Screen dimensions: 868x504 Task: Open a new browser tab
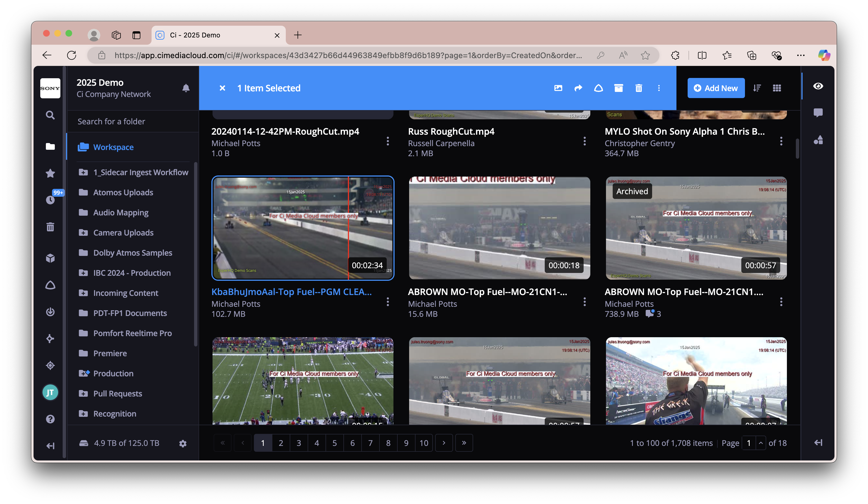298,35
